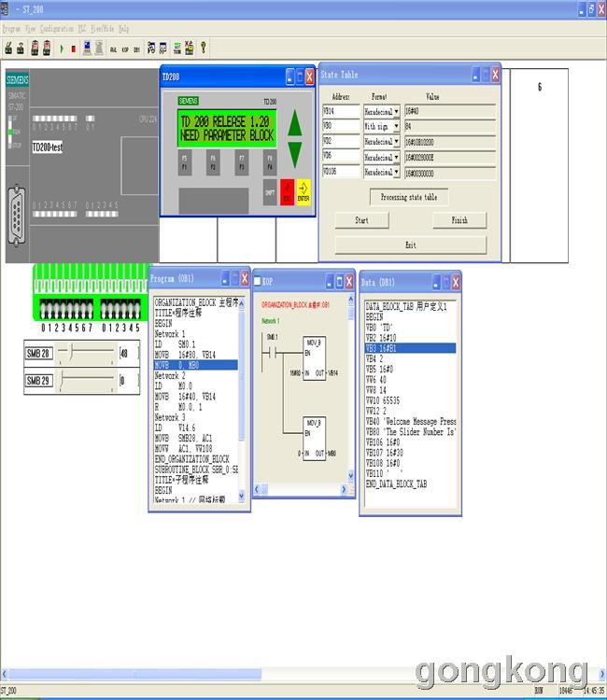This screenshot has height=700, width=607.
Task: Click the VD106 address field in State Table
Action: pos(341,172)
